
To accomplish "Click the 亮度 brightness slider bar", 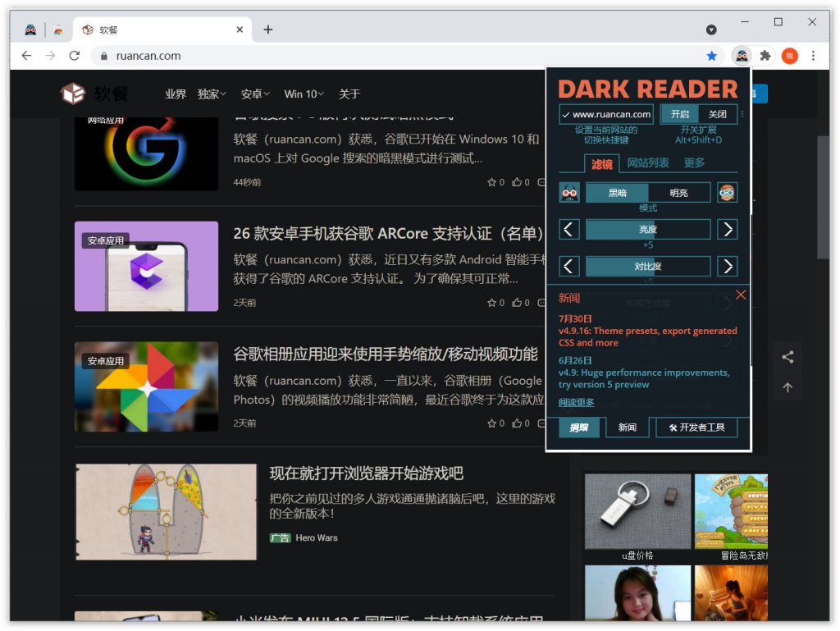I will pyautogui.click(x=648, y=230).
